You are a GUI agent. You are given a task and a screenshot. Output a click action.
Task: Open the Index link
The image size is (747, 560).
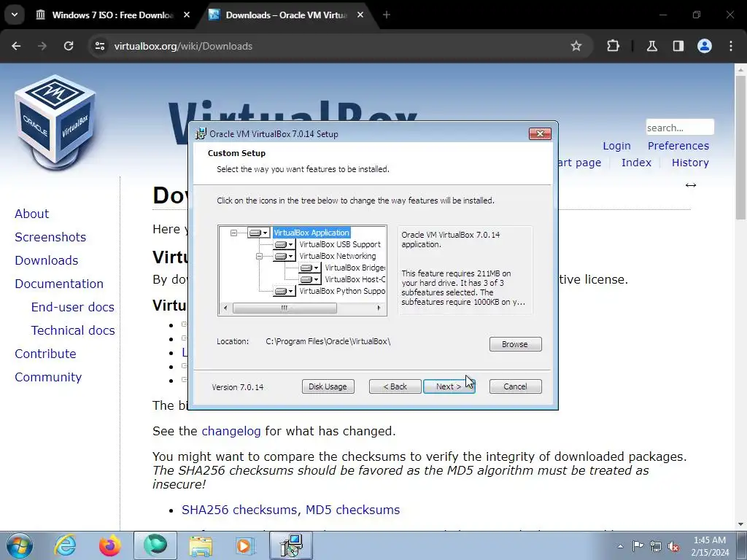pos(636,163)
